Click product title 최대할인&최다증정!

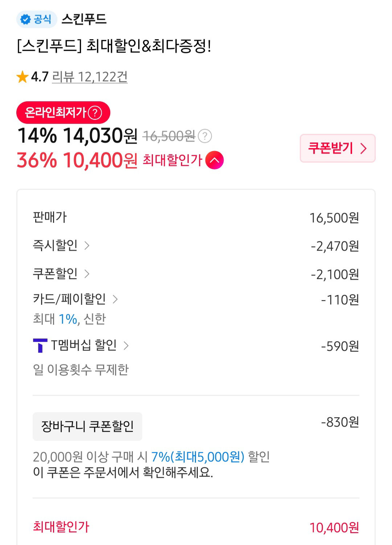click(x=149, y=46)
